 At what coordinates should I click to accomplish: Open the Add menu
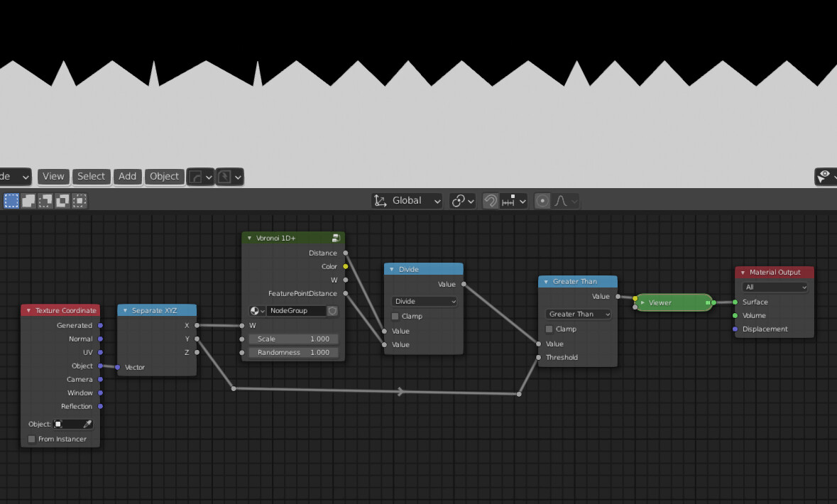pyautogui.click(x=128, y=177)
